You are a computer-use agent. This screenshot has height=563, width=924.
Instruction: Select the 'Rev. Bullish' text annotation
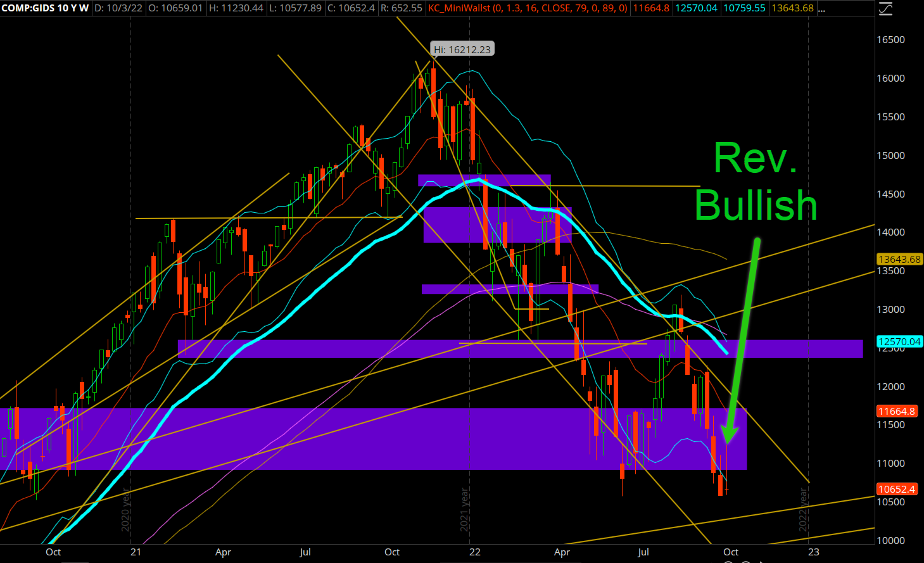tap(756, 182)
